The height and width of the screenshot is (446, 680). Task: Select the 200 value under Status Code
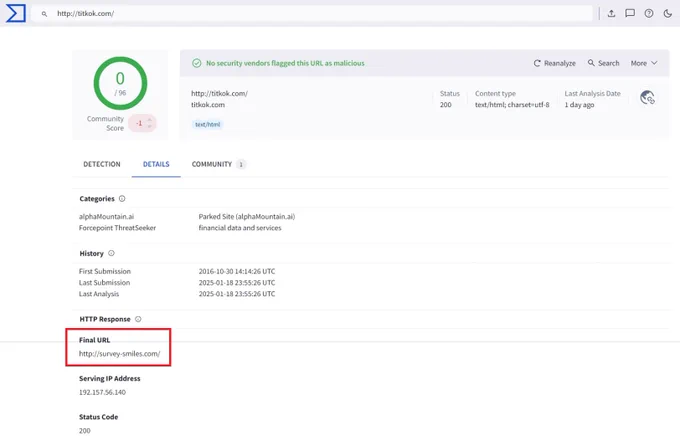[x=85, y=431]
